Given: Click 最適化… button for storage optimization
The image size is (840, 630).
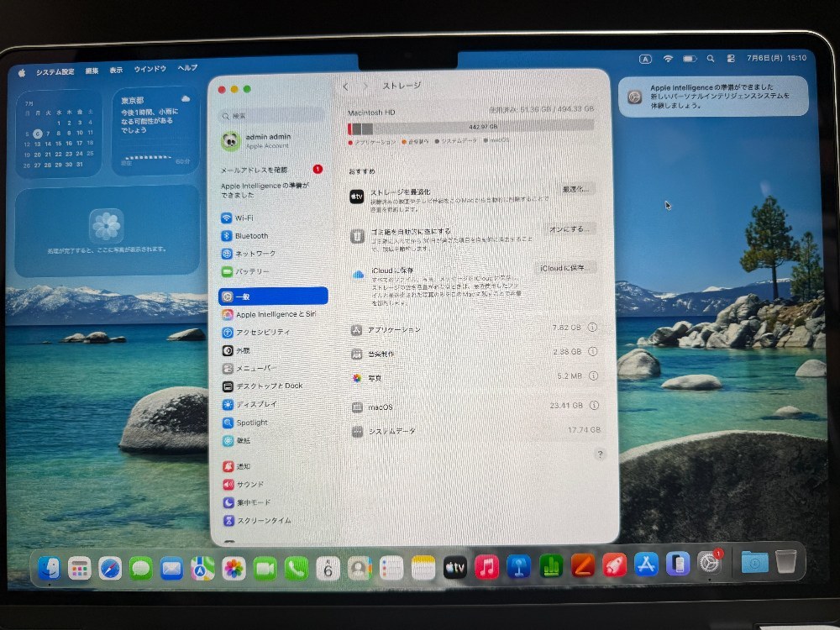Looking at the screenshot, I should (x=576, y=189).
